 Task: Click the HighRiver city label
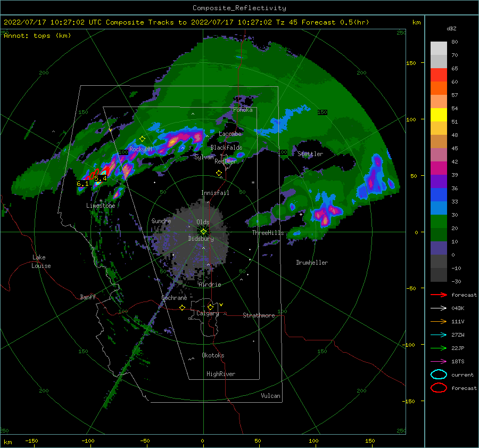pos(221,374)
